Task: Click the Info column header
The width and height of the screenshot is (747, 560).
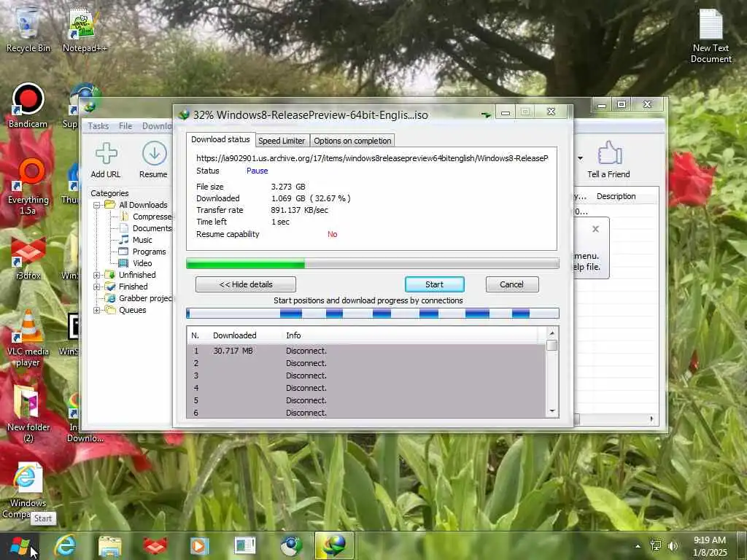Action: pos(293,335)
